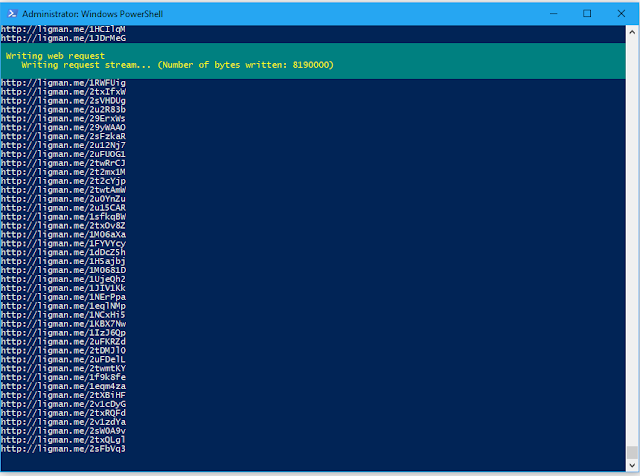Click the URL ending in 2txQLgl
This screenshot has width=640, height=476.
[63, 440]
